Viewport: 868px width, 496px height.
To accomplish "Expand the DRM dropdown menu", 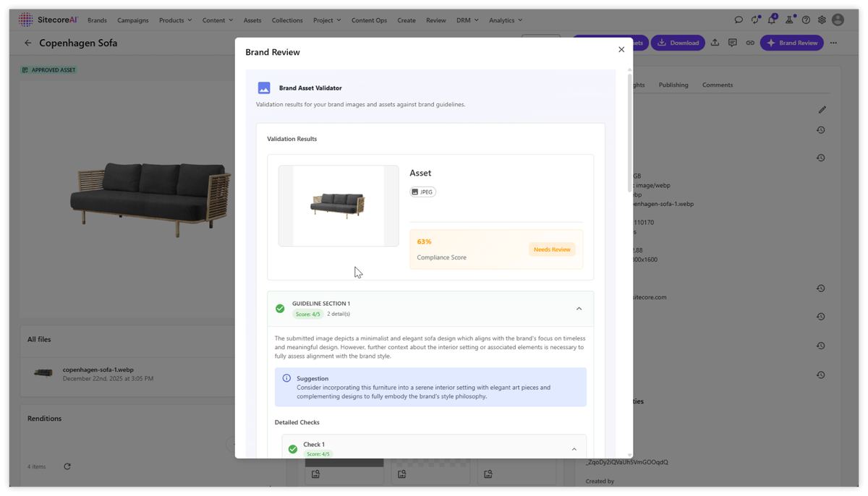I will point(467,20).
